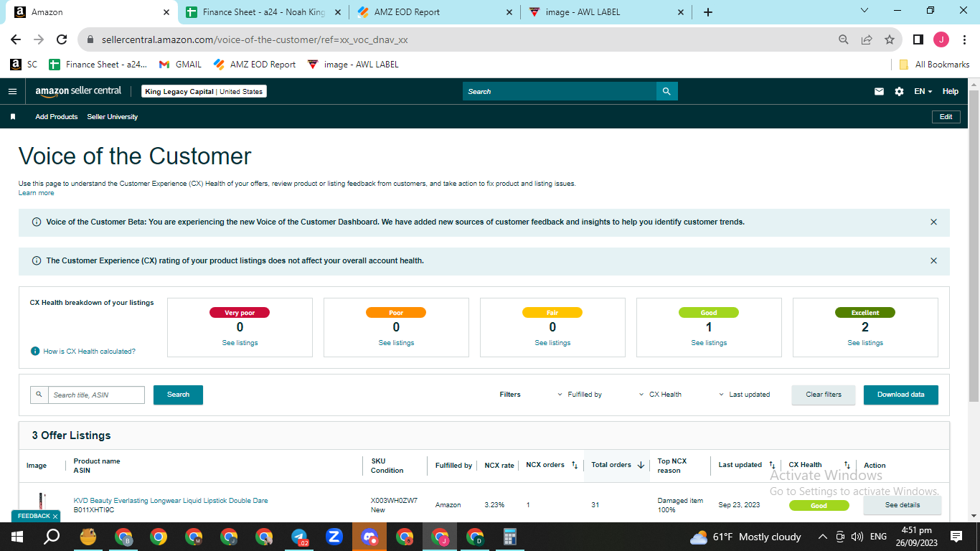Click the Edit button in the header

pyautogui.click(x=946, y=117)
